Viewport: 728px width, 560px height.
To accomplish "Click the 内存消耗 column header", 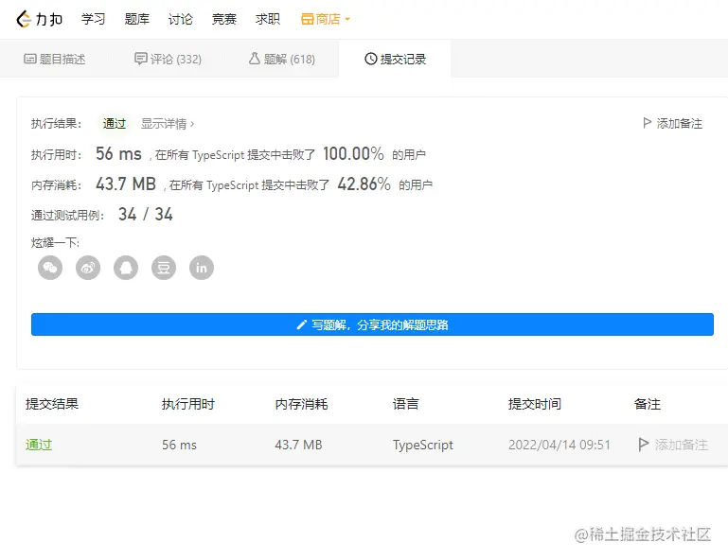I will (301, 404).
